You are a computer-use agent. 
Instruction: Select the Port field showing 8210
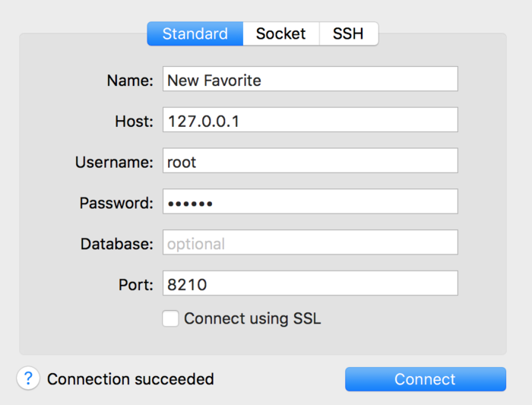310,284
